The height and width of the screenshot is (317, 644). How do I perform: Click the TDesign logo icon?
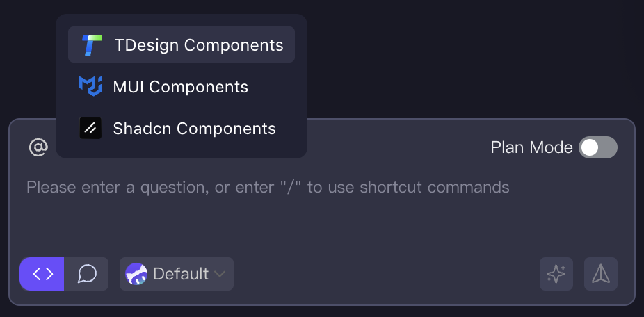pos(91,45)
